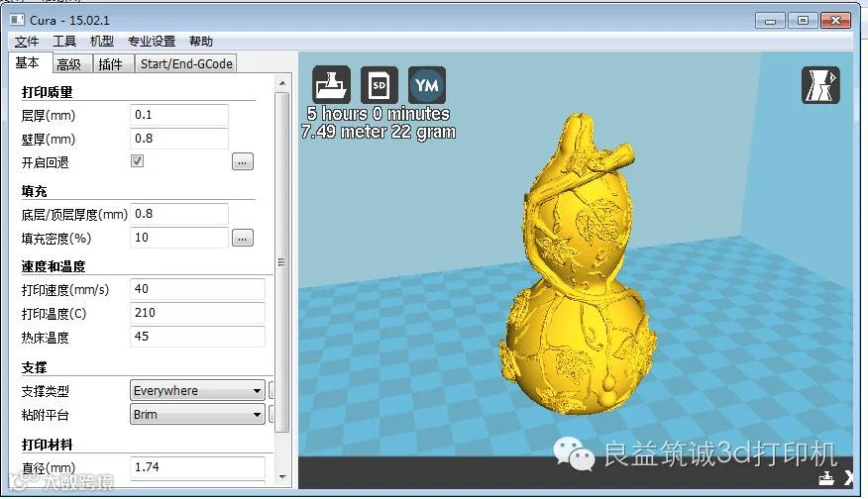Image resolution: width=868 pixels, height=499 pixels.
Task: Click the YM share icon
Action: point(427,85)
